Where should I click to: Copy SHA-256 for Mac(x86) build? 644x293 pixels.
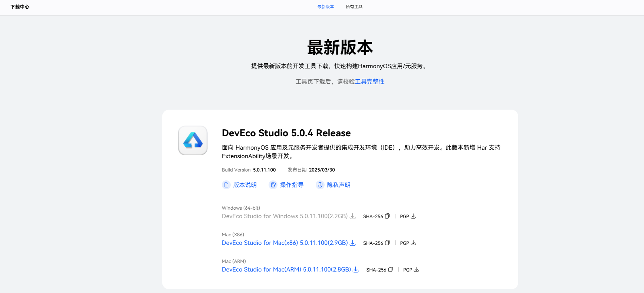(x=387, y=243)
